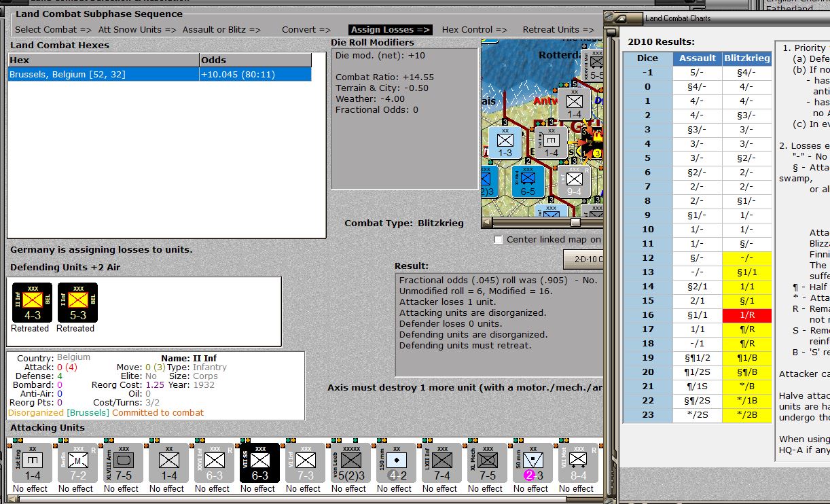Select the XLVIII Arm 7-5 unit
Viewport: 830px width, 504px height.
(x=123, y=463)
